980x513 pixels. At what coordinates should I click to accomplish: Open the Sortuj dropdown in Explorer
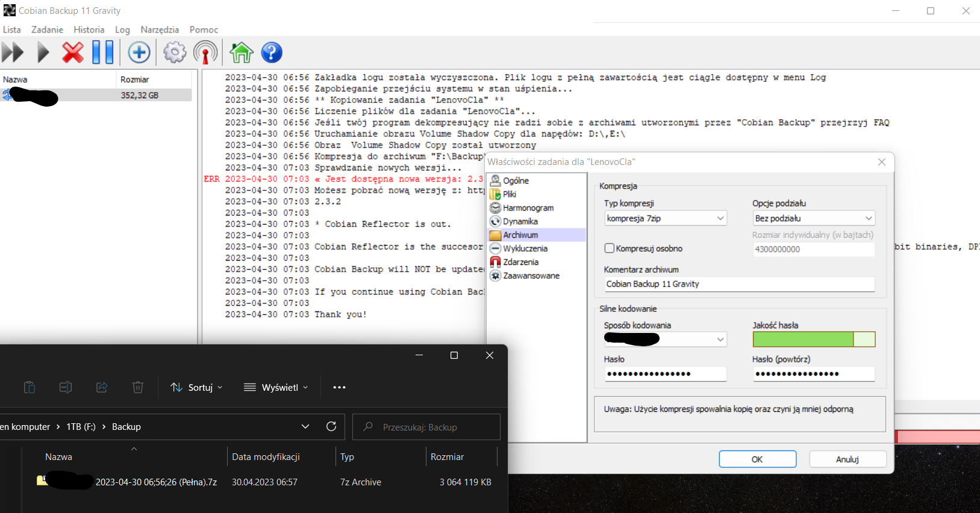tap(197, 387)
